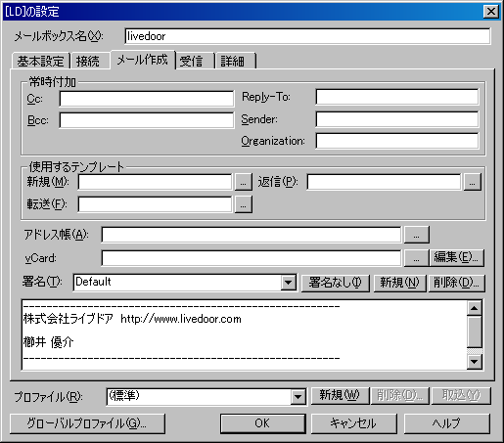Click the Organization input field
504x443 pixels.
tap(397, 141)
